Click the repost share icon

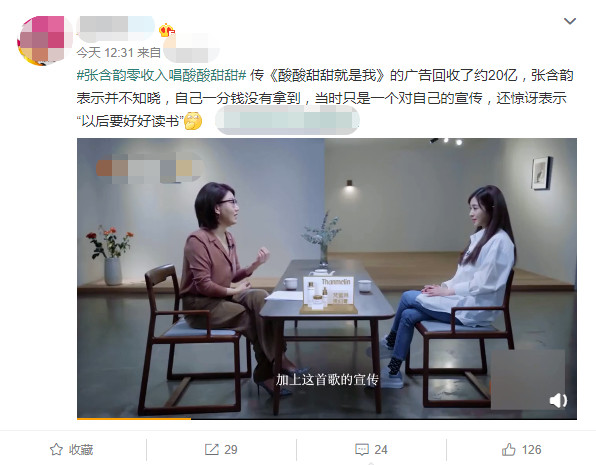[212, 449]
